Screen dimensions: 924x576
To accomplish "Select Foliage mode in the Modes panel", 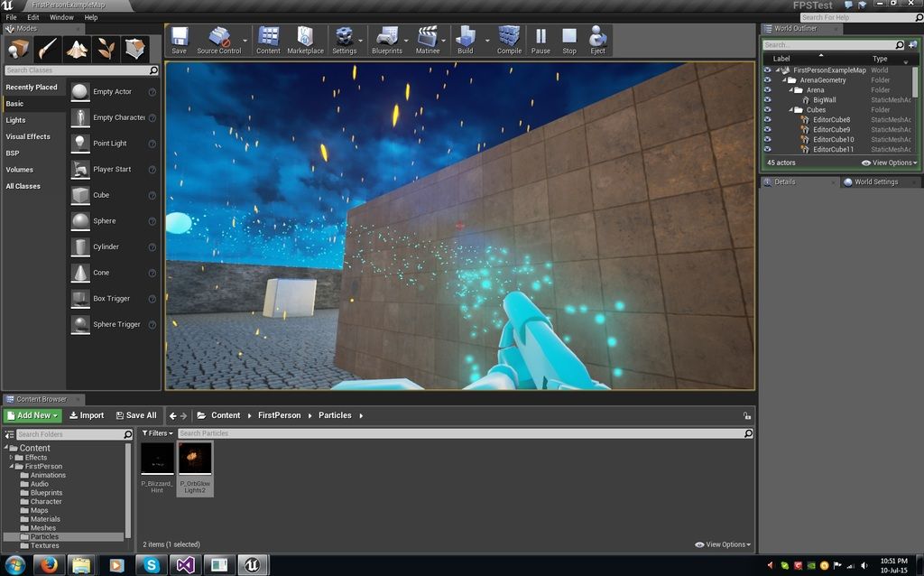I will [106, 48].
